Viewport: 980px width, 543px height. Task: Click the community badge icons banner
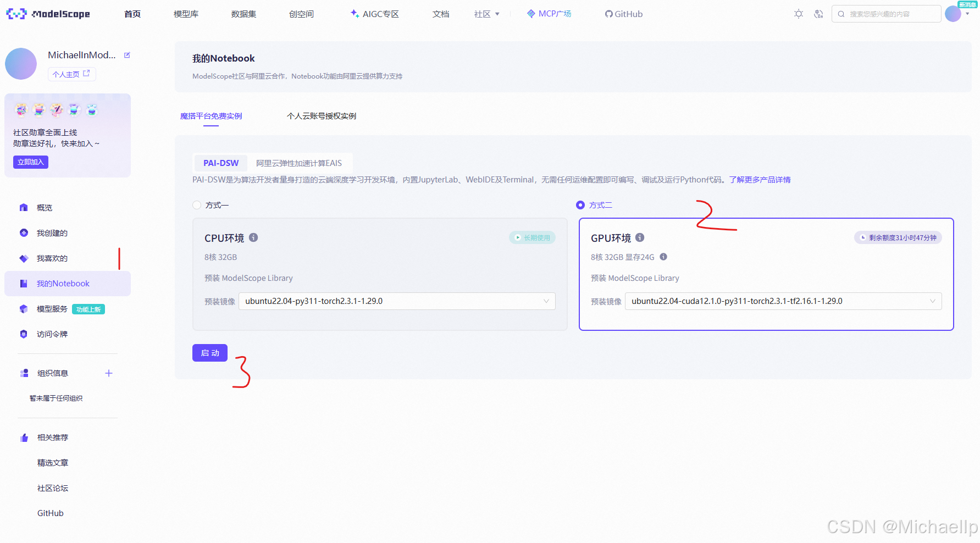coord(56,110)
